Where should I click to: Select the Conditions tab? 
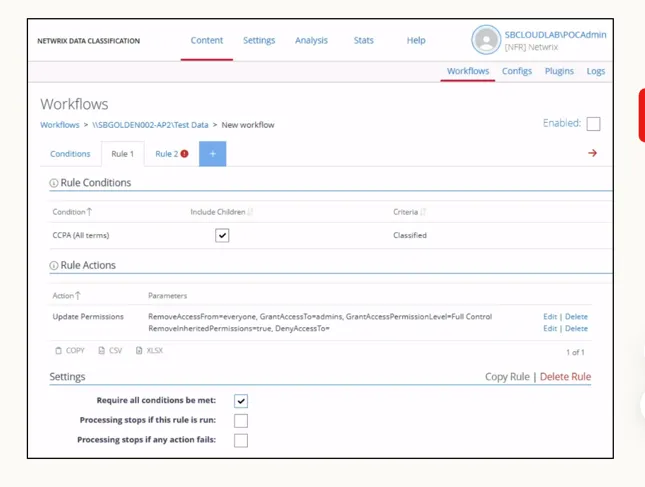[70, 154]
